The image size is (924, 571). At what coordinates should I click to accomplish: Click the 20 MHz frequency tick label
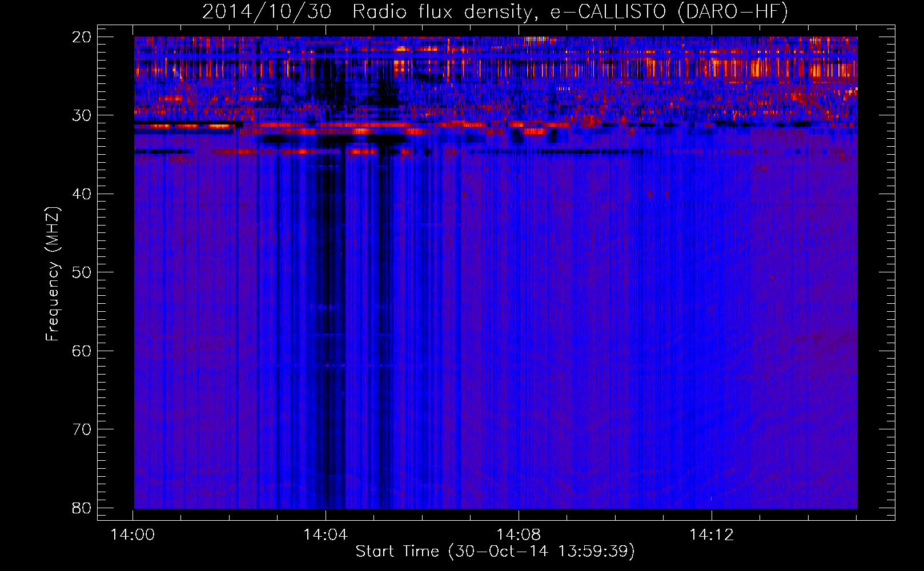82,37
